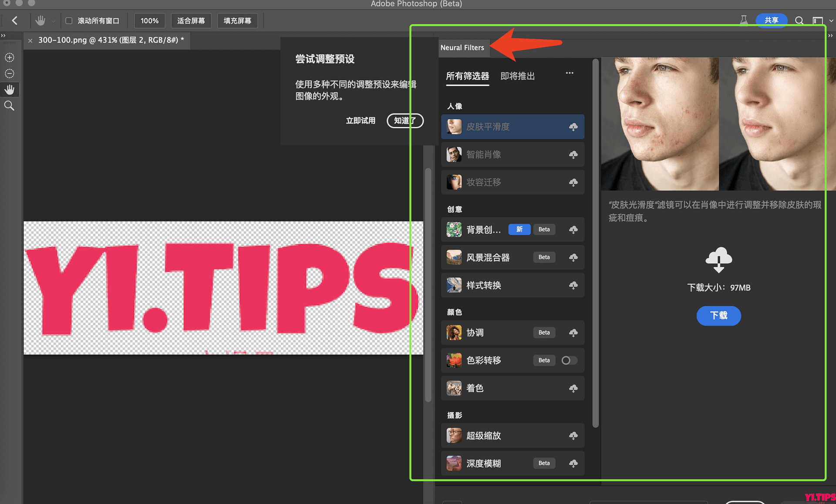Click the download cloud icon beside 超级缩放
Image resolution: width=836 pixels, height=504 pixels.
[573, 436]
